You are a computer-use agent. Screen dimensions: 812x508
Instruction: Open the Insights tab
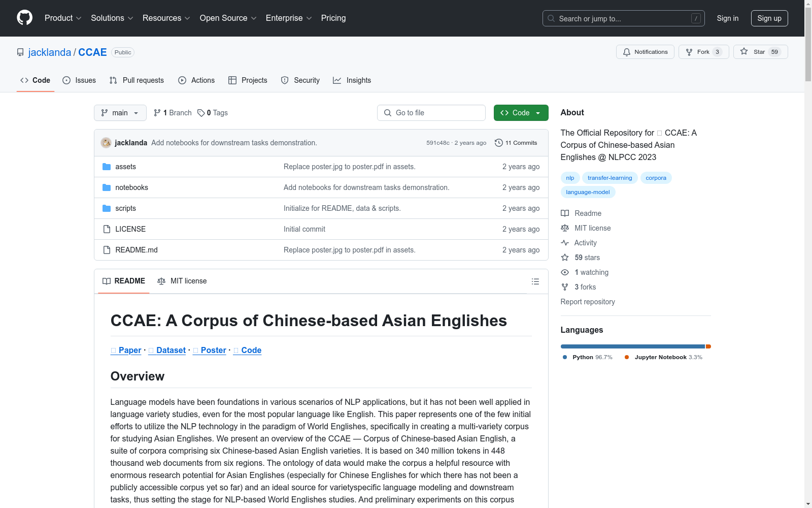(x=352, y=80)
